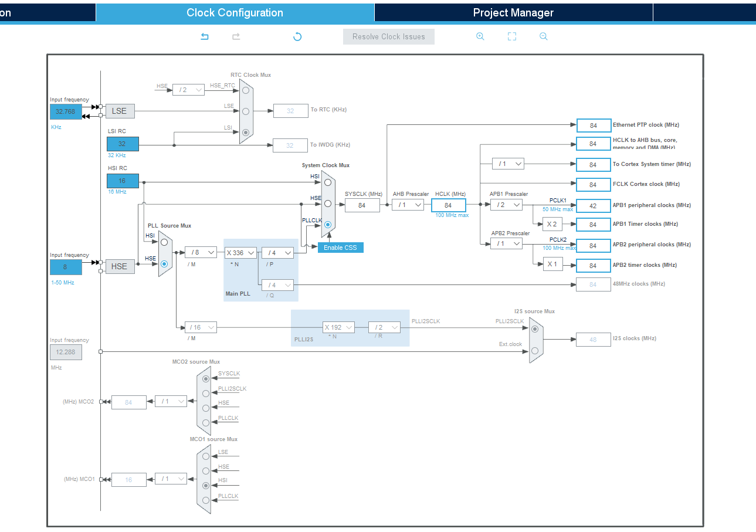The width and height of the screenshot is (756, 532).
Task: Zoom in on the clock diagram
Action: (480, 36)
